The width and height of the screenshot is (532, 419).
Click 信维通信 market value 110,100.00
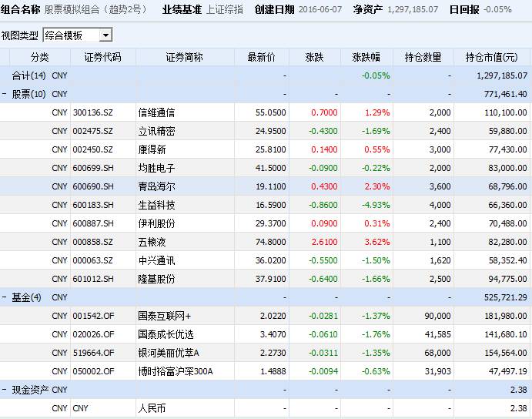[506, 112]
